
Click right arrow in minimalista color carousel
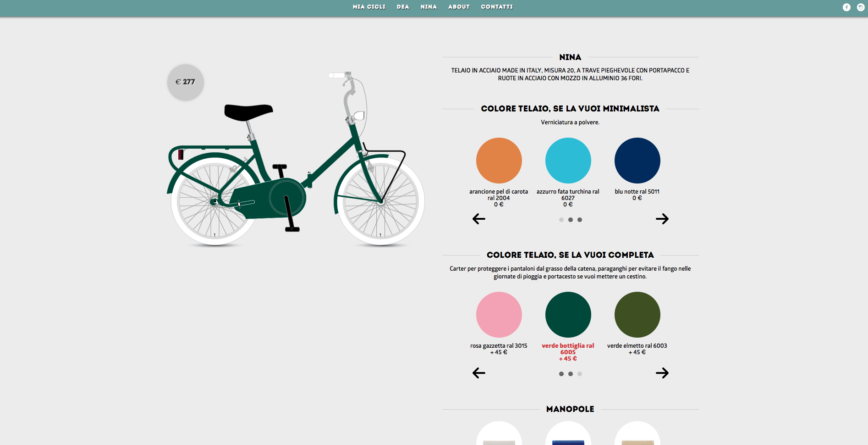click(662, 219)
